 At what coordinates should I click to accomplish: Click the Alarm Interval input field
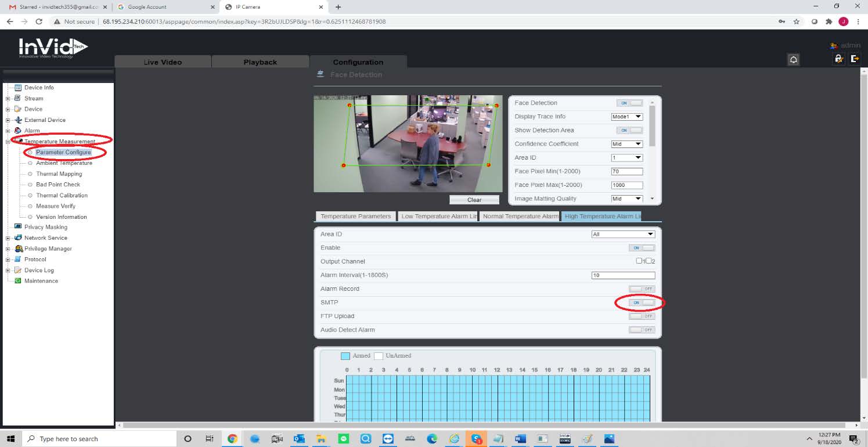point(622,275)
